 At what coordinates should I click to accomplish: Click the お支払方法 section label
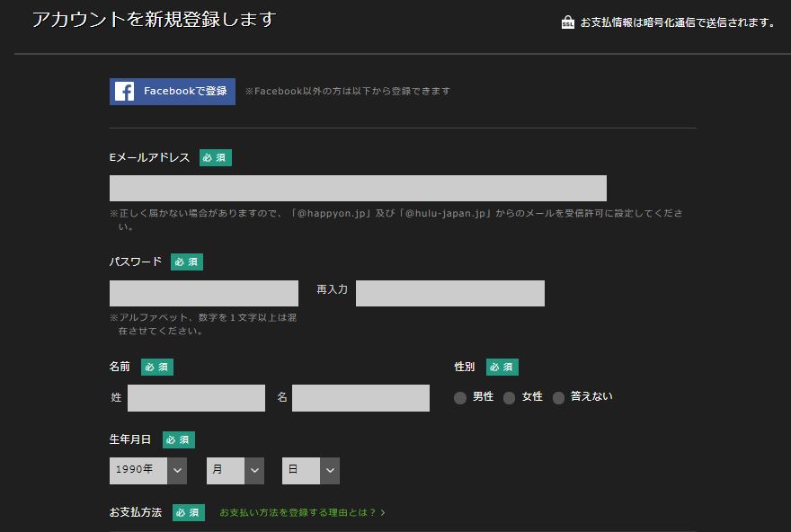tap(136, 512)
